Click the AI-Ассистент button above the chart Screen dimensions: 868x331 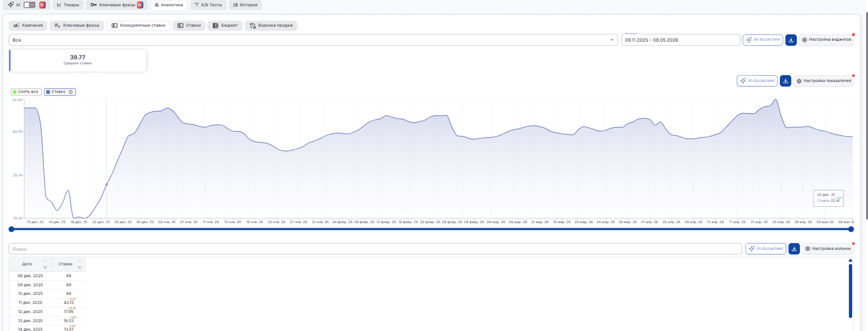pyautogui.click(x=757, y=81)
